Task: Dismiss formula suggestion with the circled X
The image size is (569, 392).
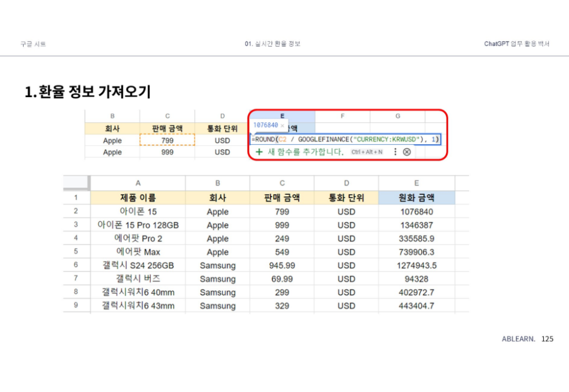Action: point(407,152)
